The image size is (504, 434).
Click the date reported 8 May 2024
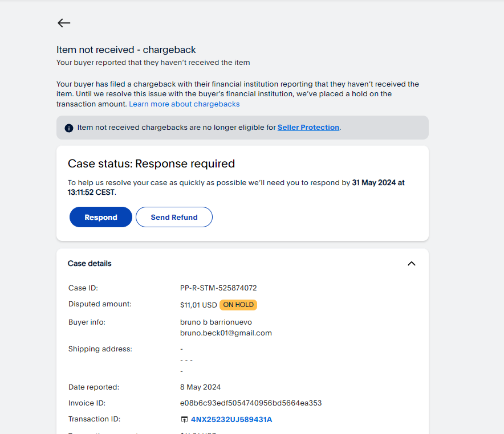(200, 387)
